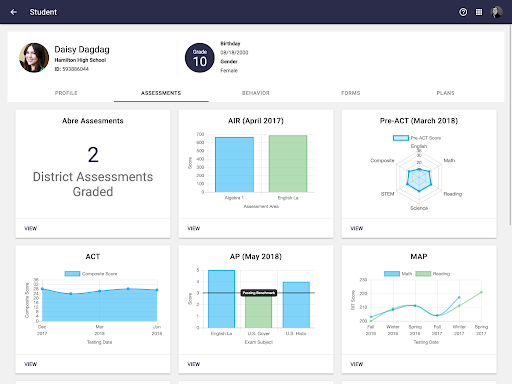Click the Daisy Dagdag name
Image resolution: width=512 pixels, height=384 pixels.
click(82, 50)
